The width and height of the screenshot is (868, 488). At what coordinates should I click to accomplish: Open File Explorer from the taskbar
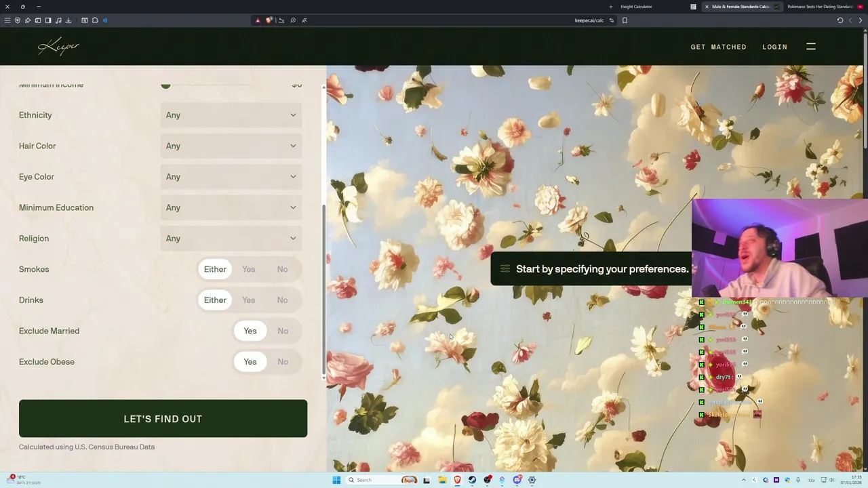(442, 480)
